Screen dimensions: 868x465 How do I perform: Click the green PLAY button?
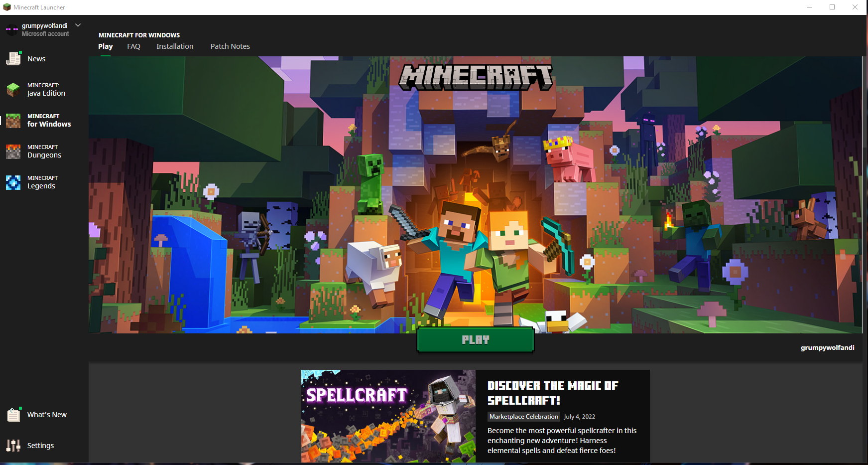pyautogui.click(x=476, y=340)
